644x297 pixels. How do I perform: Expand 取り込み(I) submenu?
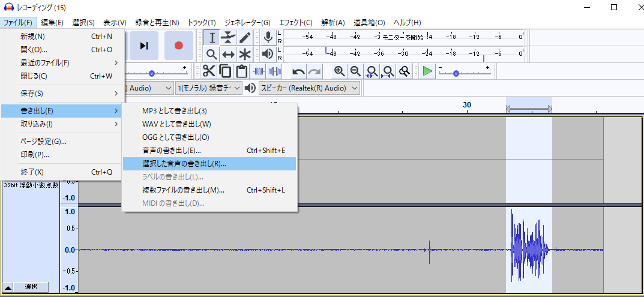[62, 124]
